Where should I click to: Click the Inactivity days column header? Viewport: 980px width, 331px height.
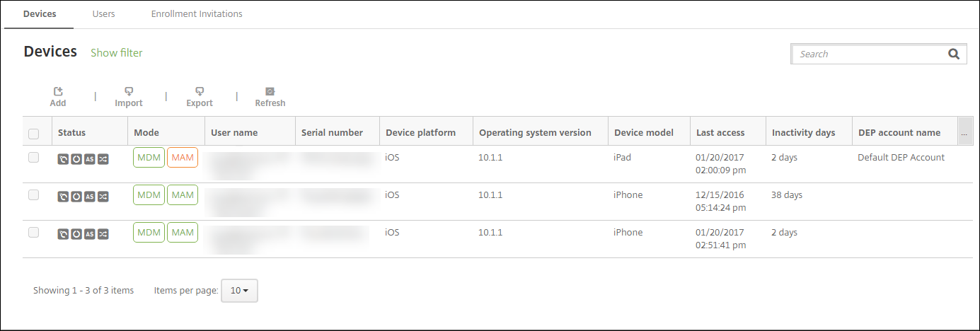point(803,132)
